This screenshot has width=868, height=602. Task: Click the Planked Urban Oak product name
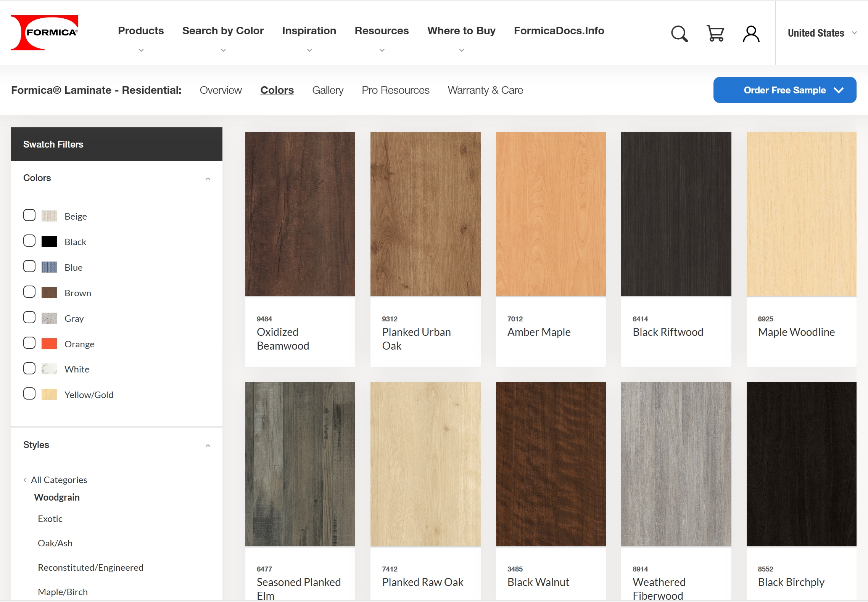coord(416,339)
